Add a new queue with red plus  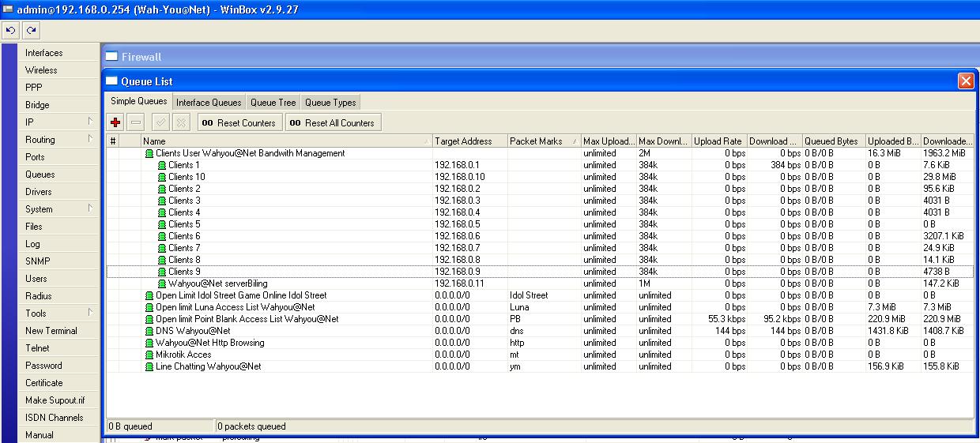click(115, 122)
